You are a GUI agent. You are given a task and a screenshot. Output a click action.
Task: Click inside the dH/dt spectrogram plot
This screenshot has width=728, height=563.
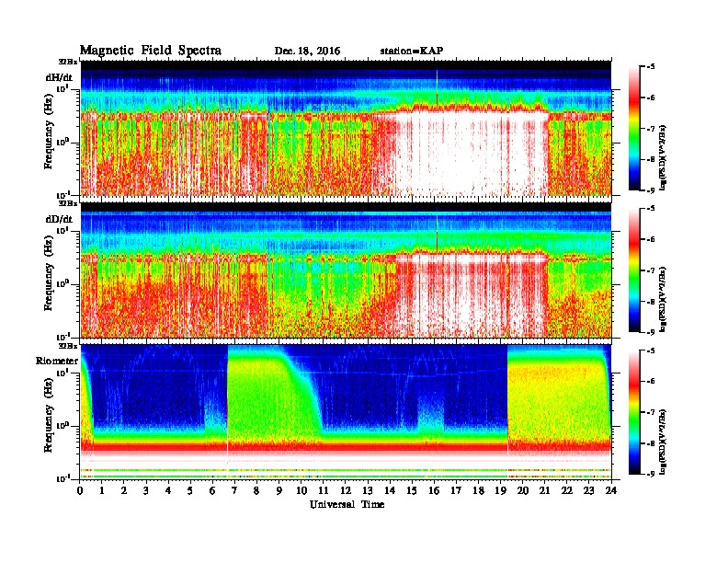[346, 128]
